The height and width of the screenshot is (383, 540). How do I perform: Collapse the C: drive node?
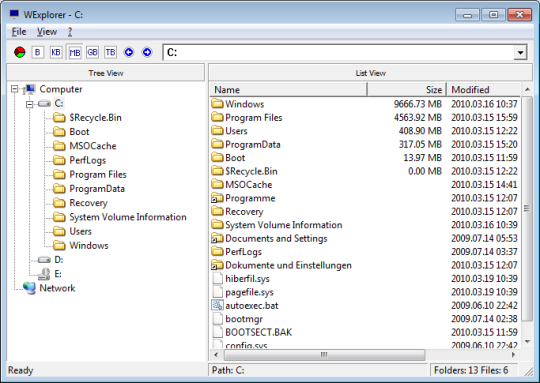pyautogui.click(x=30, y=104)
